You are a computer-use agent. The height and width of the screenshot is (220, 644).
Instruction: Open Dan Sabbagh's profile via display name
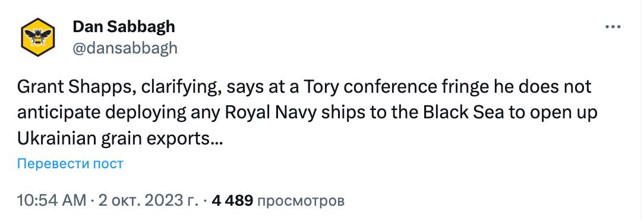tap(124, 27)
